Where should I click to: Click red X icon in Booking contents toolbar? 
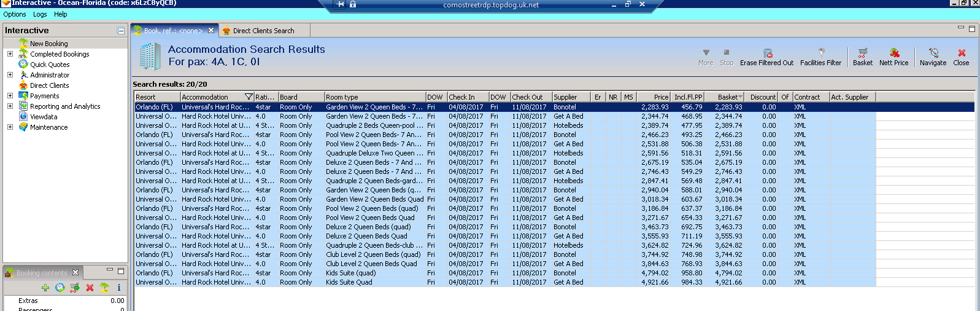coord(90,288)
